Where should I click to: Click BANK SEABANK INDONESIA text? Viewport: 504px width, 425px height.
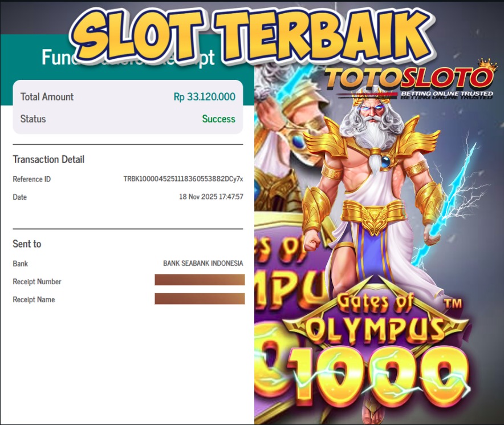tap(203, 263)
